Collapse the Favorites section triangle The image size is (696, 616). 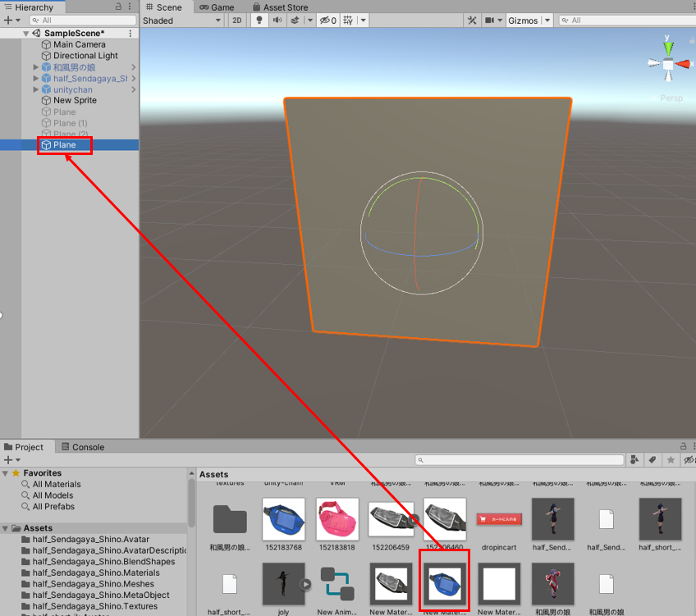[x=5, y=473]
